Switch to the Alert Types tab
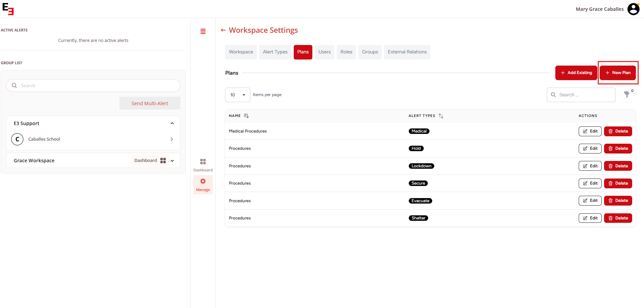 click(275, 52)
